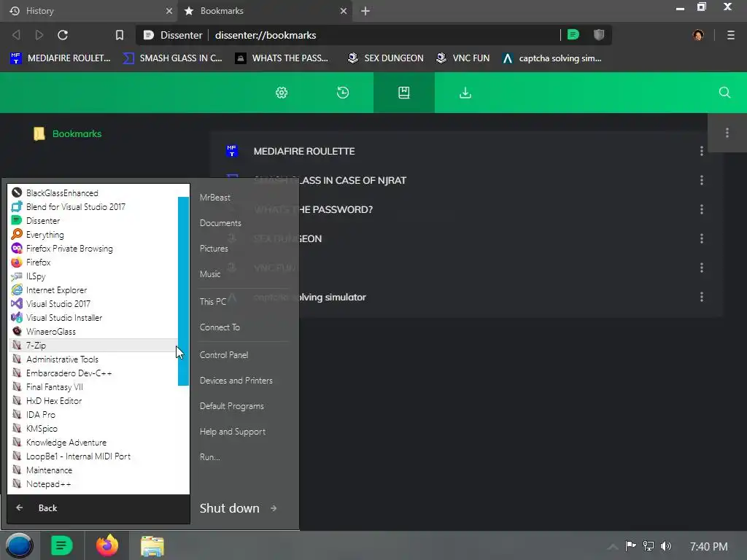The width and height of the screenshot is (747, 560).
Task: Click the Shut down button
Action: [x=230, y=508]
